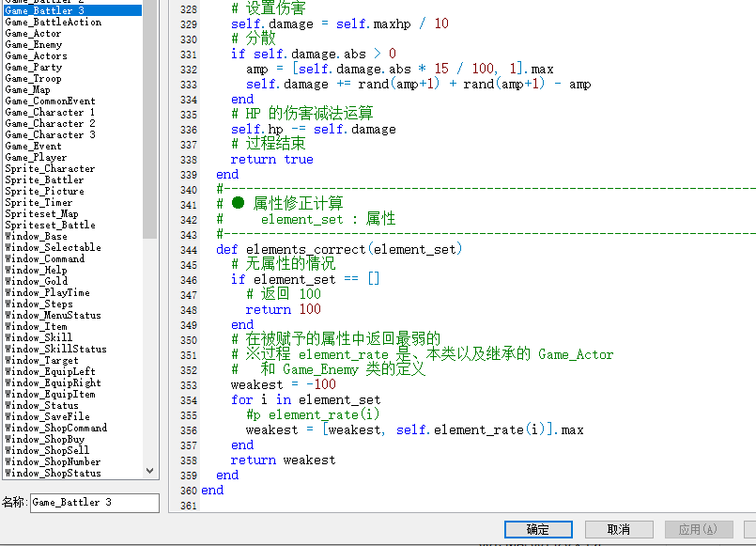Click the 取消 cancel button
The width and height of the screenshot is (756, 546).
(x=619, y=529)
